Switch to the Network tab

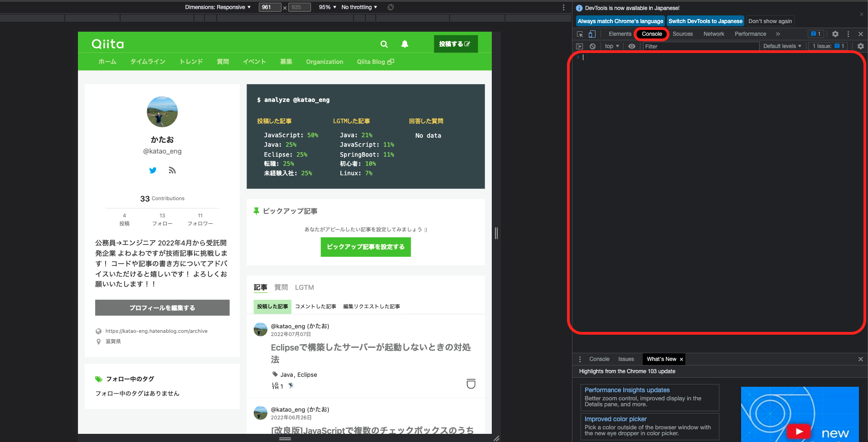[713, 34]
